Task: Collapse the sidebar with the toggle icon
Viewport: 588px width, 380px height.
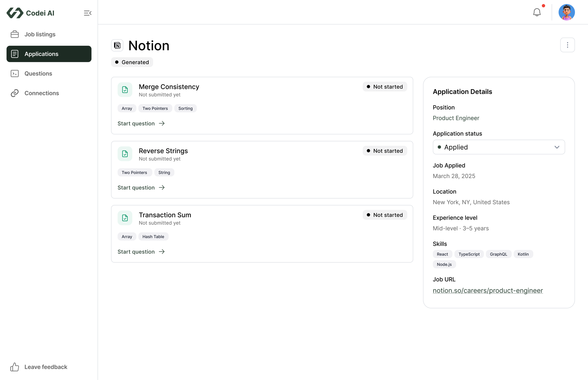Action: coord(88,13)
